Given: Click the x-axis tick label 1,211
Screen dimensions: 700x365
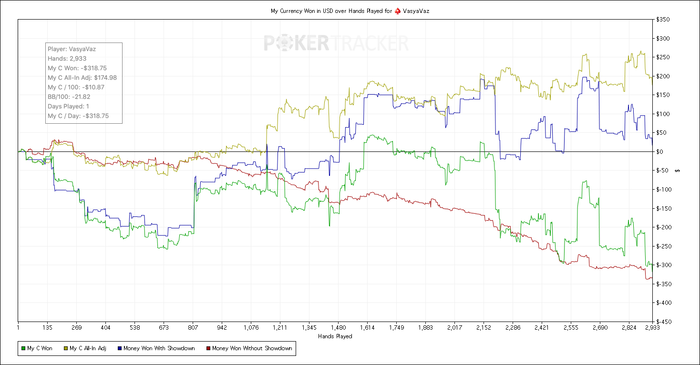Looking at the screenshot, I should click(x=280, y=328).
